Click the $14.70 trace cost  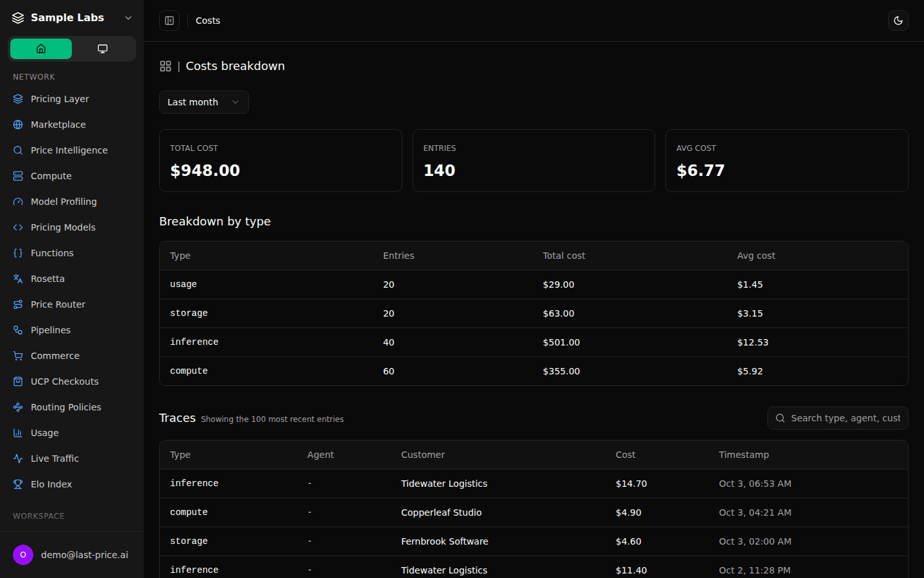click(631, 484)
